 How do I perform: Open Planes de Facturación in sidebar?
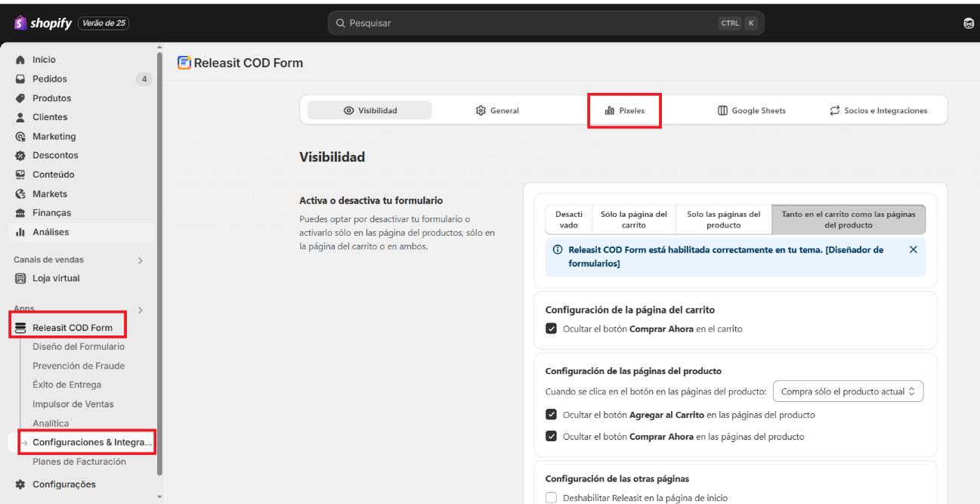pos(79,462)
